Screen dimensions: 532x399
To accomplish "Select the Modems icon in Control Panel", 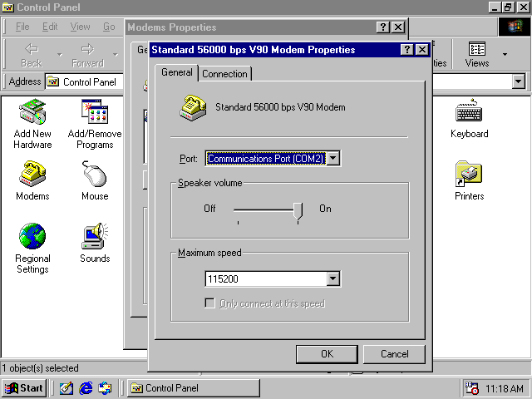I will coord(32,180).
